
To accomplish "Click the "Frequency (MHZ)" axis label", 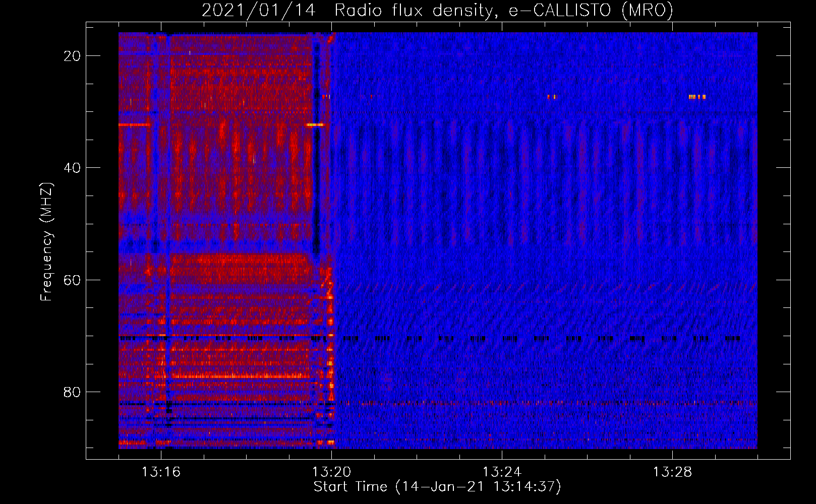I will (x=46, y=241).
